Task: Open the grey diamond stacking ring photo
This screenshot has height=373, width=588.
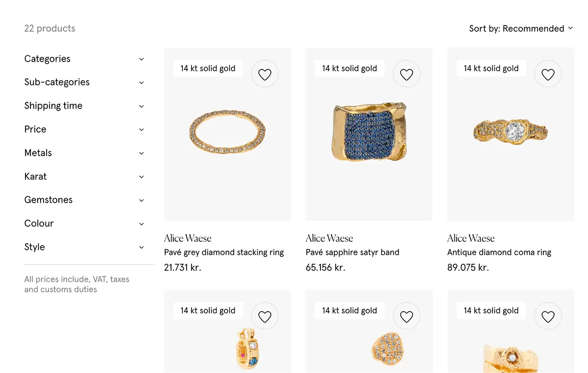Action: 227,133
